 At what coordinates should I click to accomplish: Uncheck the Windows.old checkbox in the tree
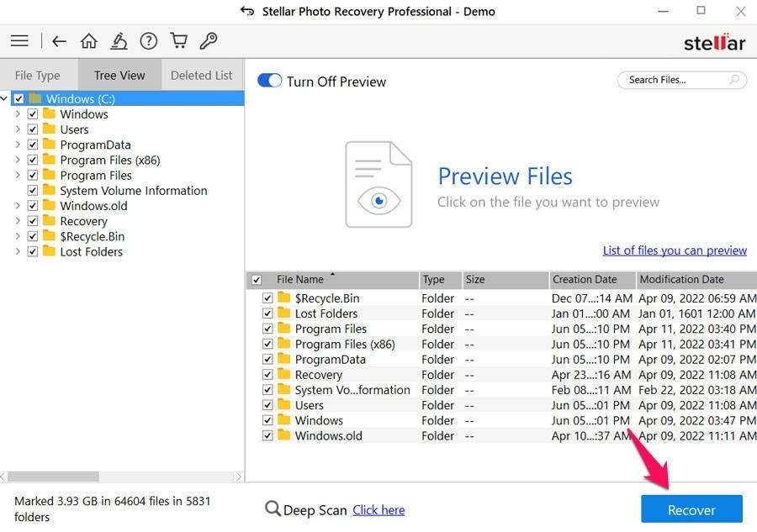coord(33,206)
